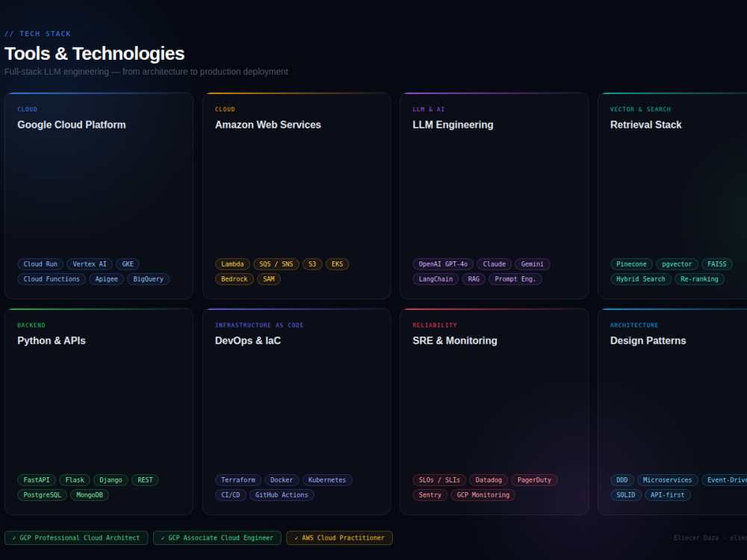This screenshot has width=747, height=560.
Task: Select the Claude tag
Action: point(495,264)
